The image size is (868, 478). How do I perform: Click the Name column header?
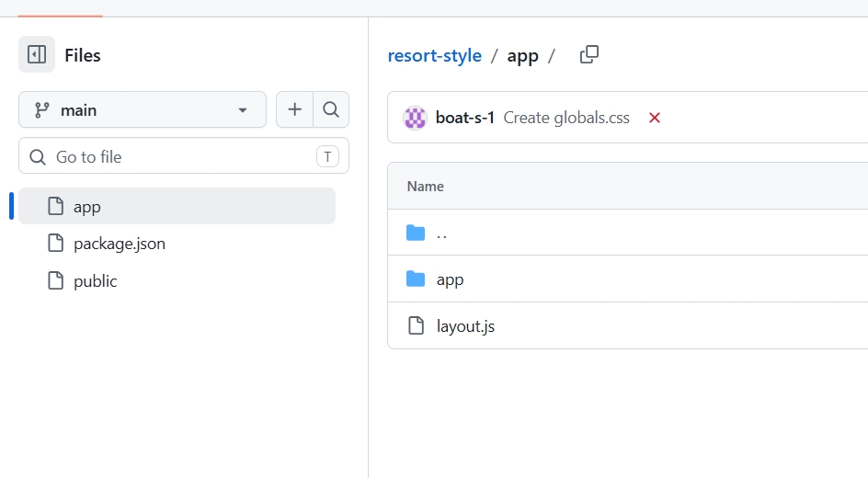click(425, 186)
